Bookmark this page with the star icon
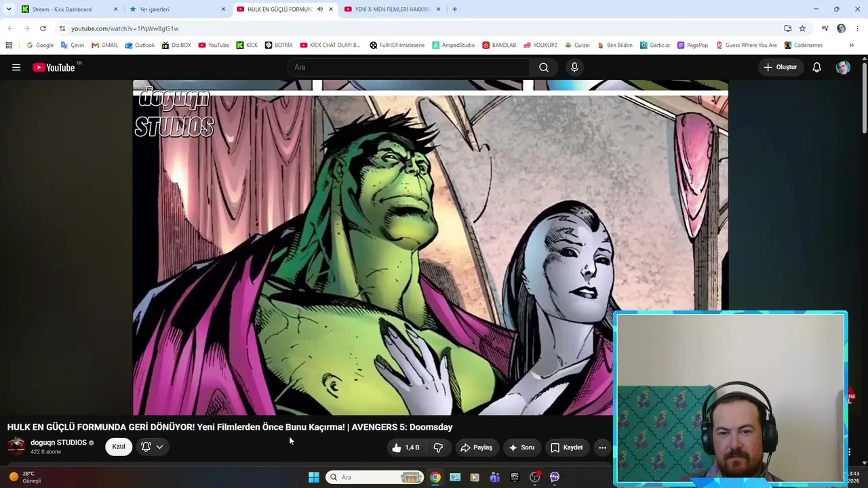This screenshot has height=488, width=868. pos(802,28)
